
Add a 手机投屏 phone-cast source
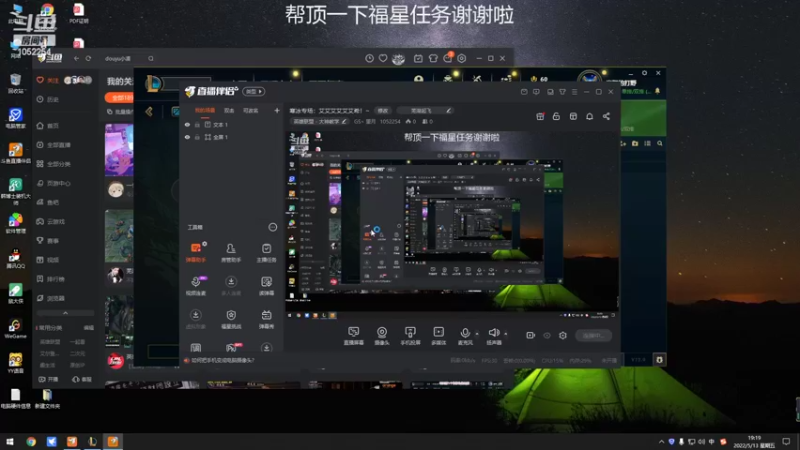[x=410, y=336]
